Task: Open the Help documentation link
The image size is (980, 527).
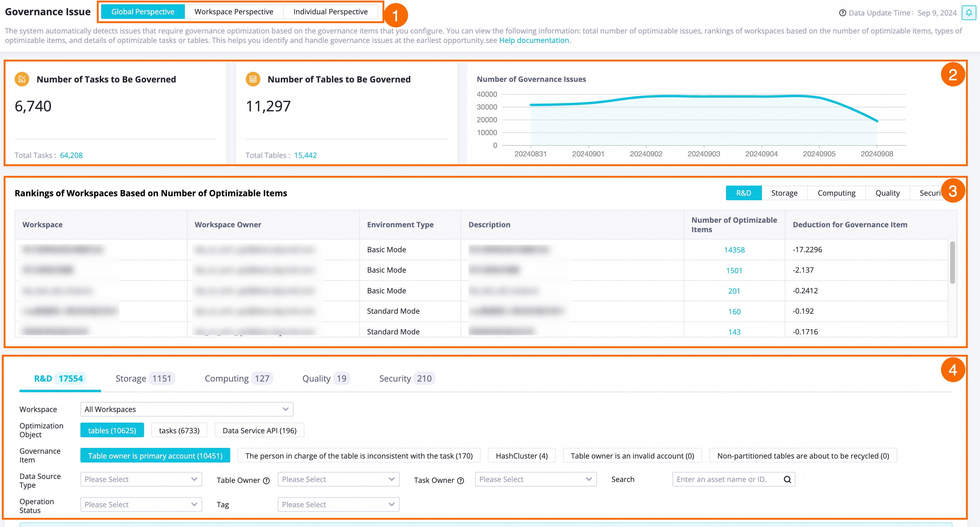Action: [x=534, y=40]
